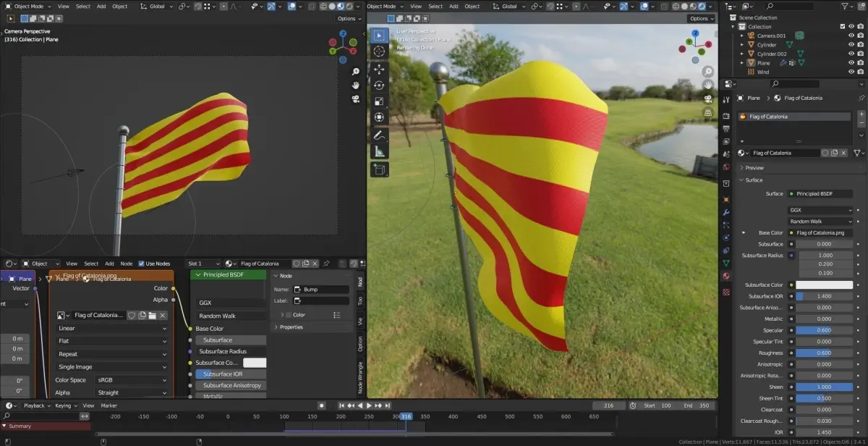868x446 pixels.
Task: Unlink image with X in texture node
Action: click(163, 315)
